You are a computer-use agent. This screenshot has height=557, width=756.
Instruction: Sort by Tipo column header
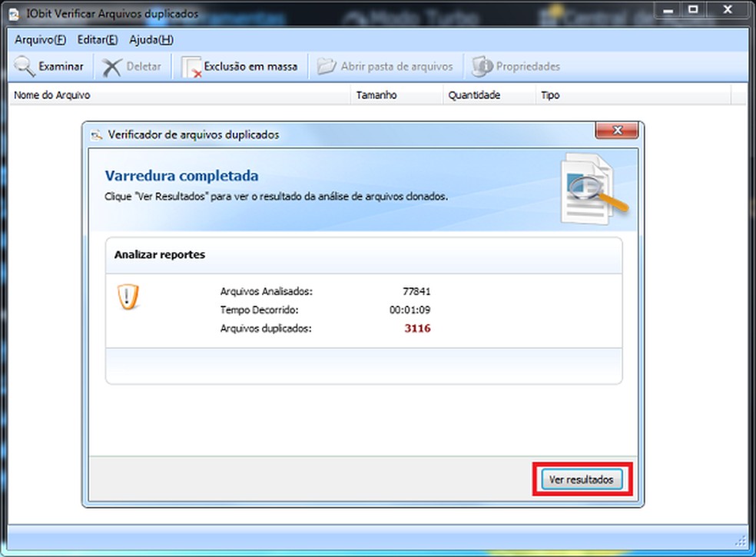633,95
